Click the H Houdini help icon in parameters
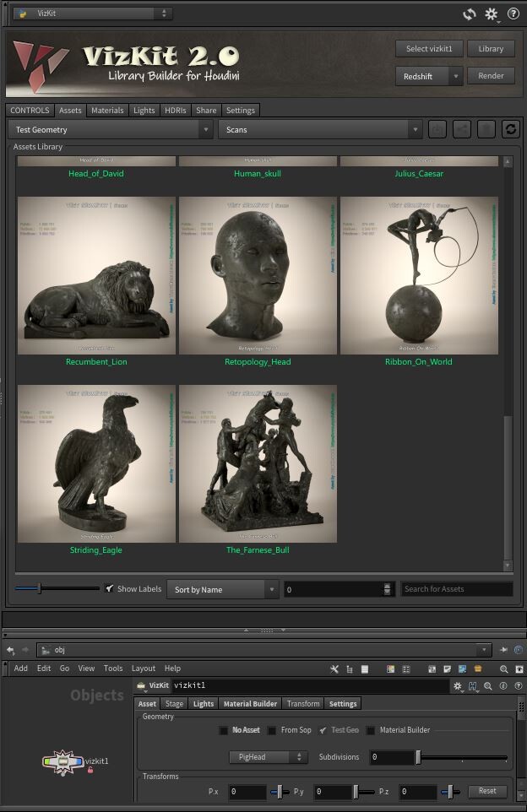This screenshot has width=527, height=812. pos(473,685)
